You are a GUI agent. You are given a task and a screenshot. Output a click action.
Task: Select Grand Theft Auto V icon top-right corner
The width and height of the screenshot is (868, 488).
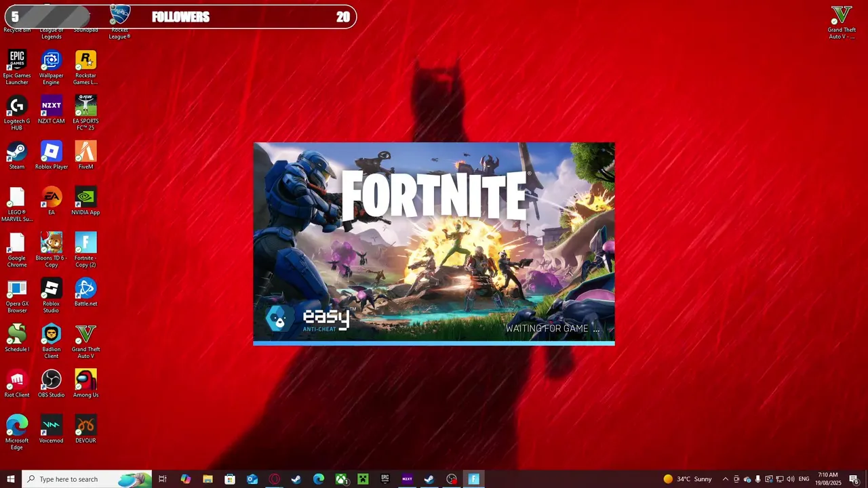(842, 22)
